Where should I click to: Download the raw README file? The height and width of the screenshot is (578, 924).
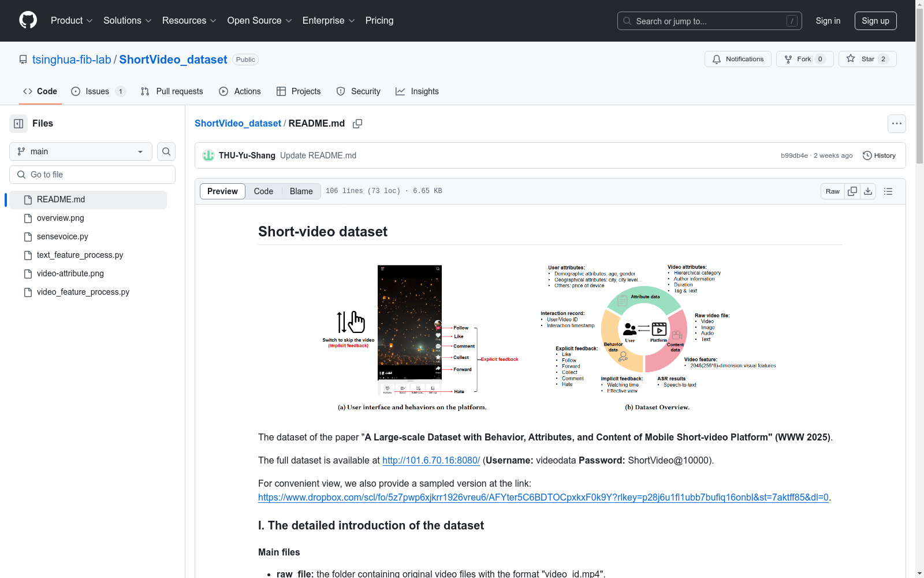click(x=868, y=191)
